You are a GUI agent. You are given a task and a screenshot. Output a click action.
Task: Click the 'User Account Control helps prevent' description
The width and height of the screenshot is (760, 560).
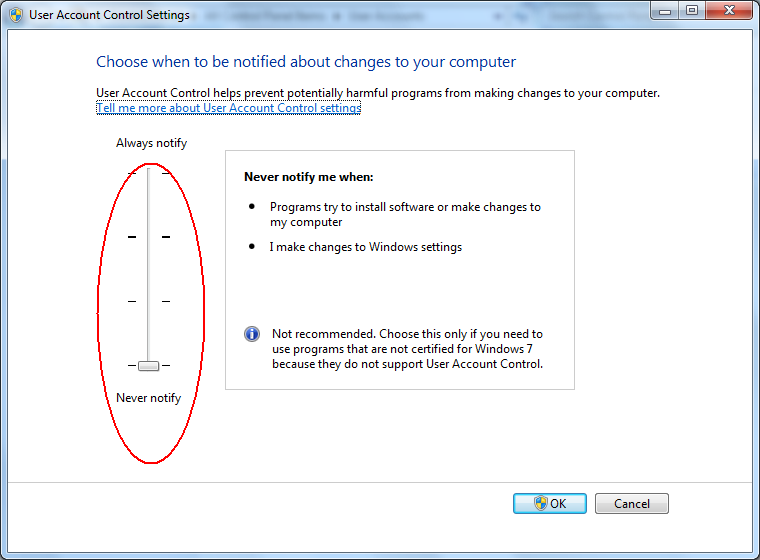[x=378, y=93]
